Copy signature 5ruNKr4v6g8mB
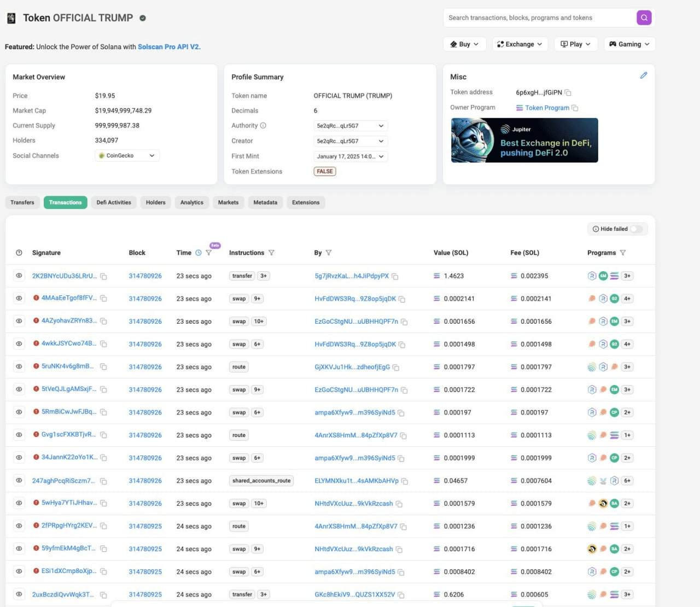This screenshot has height=607, width=700. coord(103,367)
